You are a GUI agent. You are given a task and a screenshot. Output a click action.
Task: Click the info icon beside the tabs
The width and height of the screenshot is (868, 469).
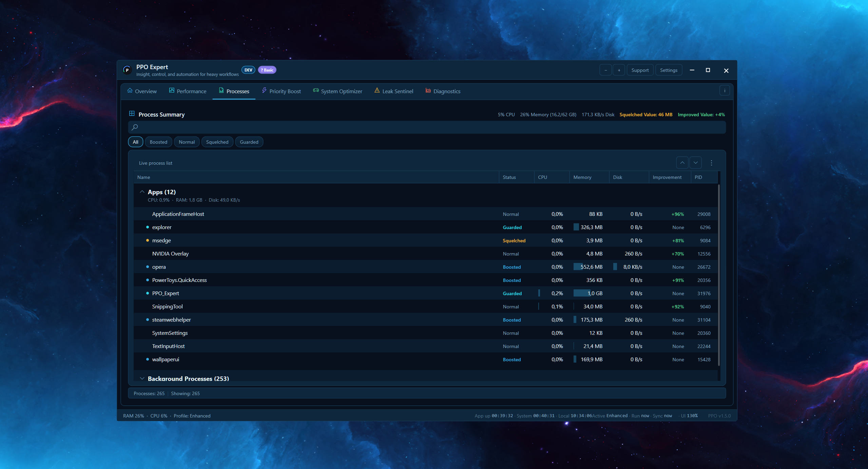point(725,90)
